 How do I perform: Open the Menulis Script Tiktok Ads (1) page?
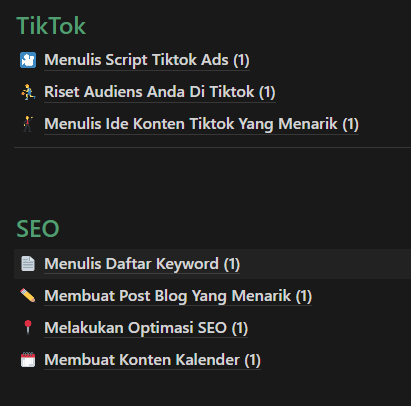pyautogui.click(x=147, y=60)
